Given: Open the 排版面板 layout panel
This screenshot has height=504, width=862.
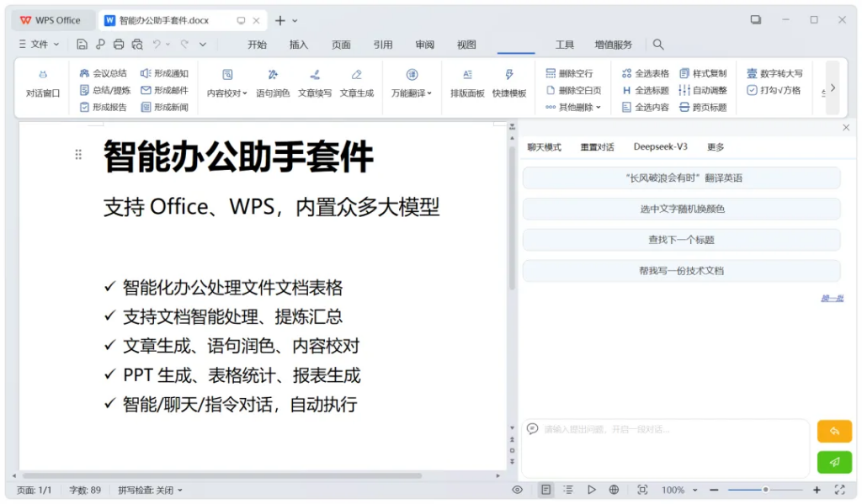Looking at the screenshot, I should click(467, 83).
